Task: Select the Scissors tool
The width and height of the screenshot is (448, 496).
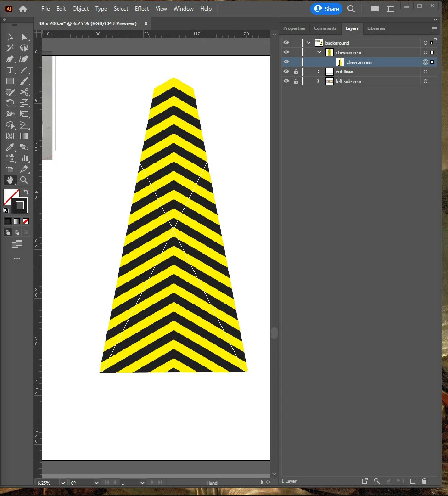Action: [x=24, y=92]
